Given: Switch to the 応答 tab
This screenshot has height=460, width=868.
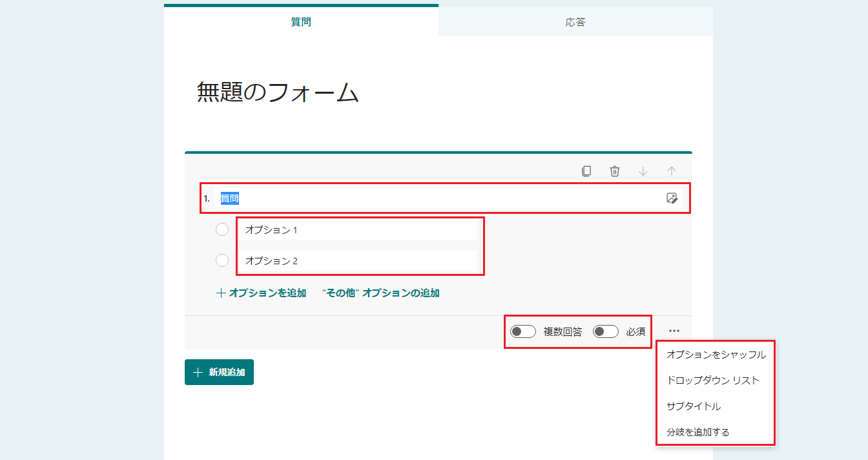Looking at the screenshot, I should (575, 22).
